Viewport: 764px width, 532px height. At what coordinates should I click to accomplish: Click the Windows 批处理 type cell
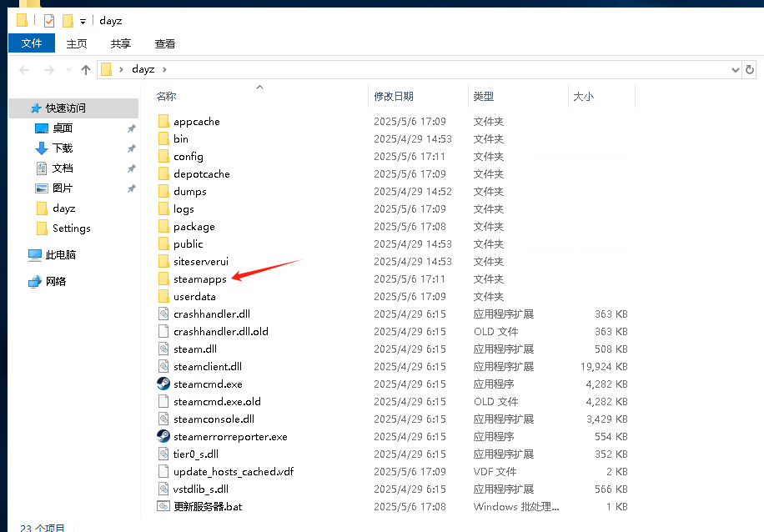point(516,507)
